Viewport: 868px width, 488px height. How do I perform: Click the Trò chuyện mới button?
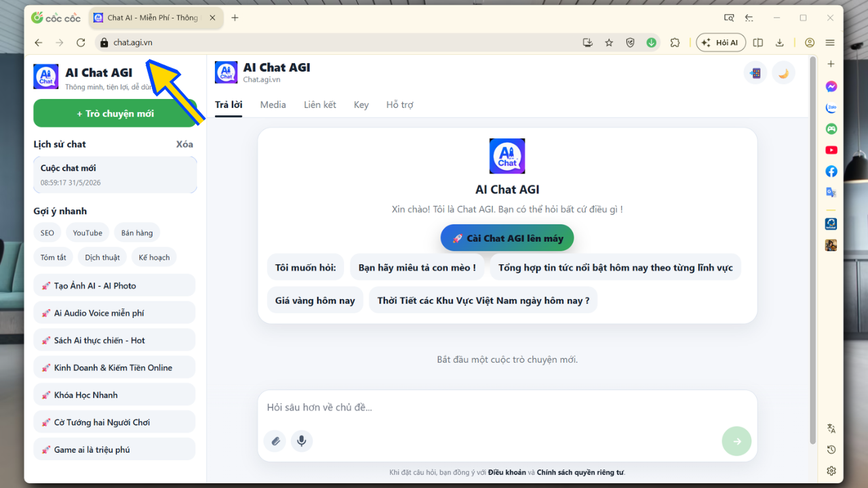coord(115,113)
